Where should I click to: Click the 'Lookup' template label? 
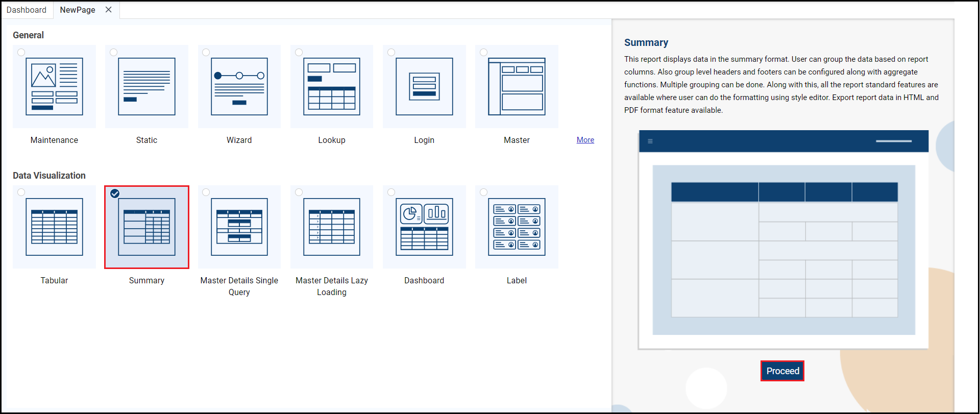332,140
